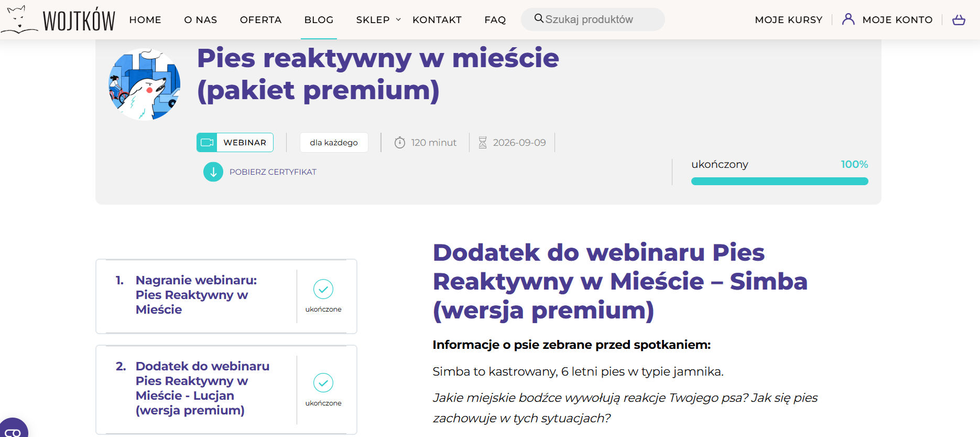This screenshot has height=437, width=980.
Task: Click completed checkmark for lesson 1
Action: 323,289
